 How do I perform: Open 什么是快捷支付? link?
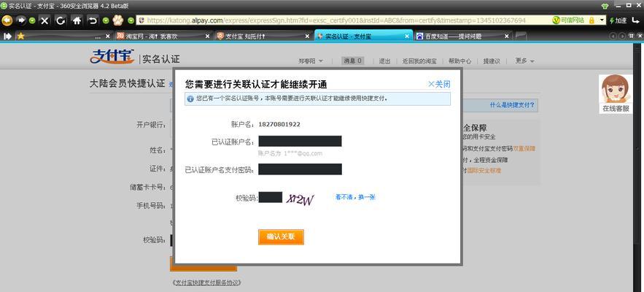(x=513, y=105)
